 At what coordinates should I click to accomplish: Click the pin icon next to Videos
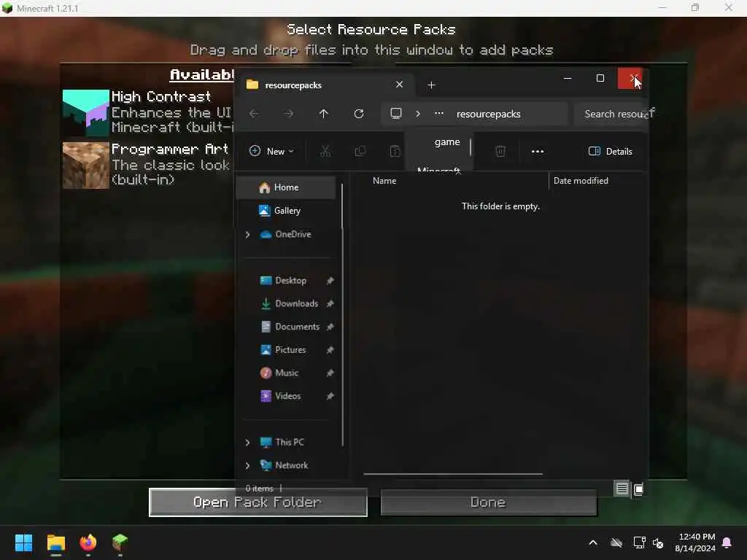tap(330, 396)
